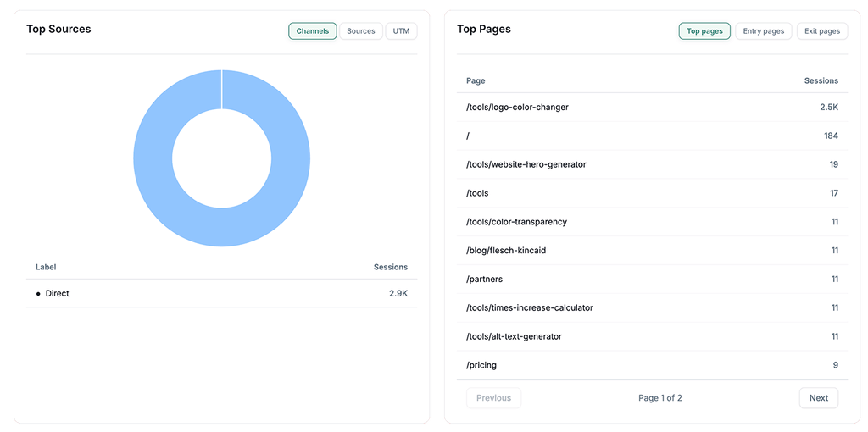This screenshot has width=868, height=432.
Task: Click the Top Sources heading
Action: (58, 29)
